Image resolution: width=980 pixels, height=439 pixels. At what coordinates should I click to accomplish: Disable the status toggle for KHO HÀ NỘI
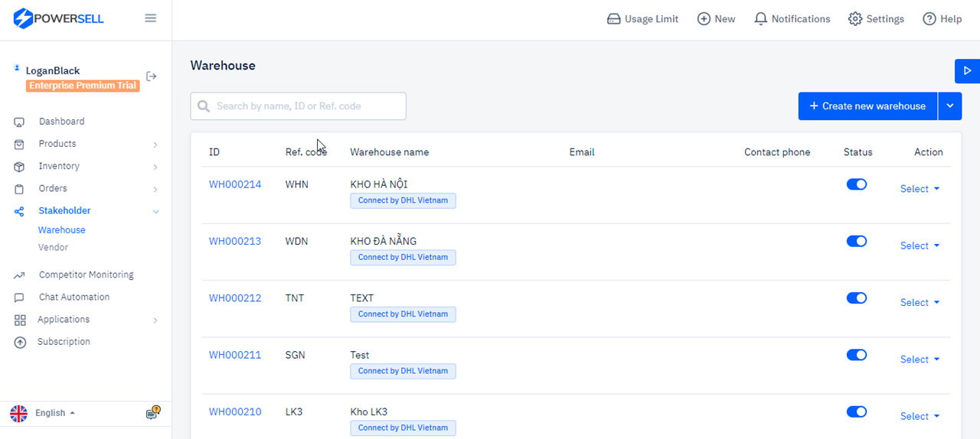click(857, 184)
